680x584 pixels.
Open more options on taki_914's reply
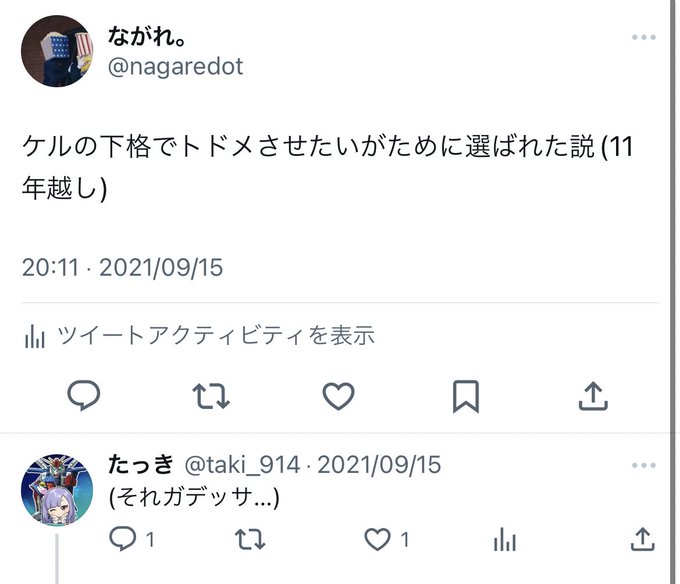(x=644, y=465)
